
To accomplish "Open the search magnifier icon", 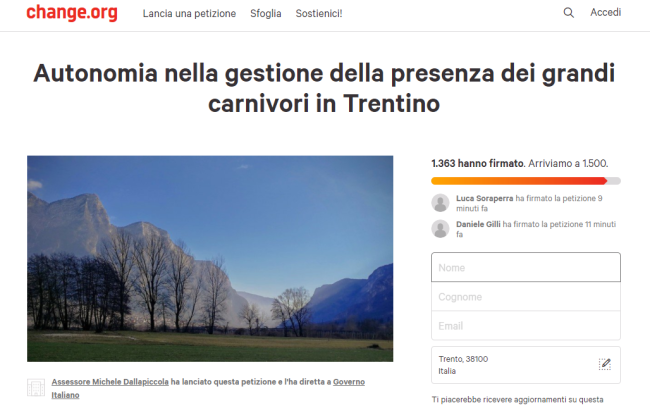I will 569,13.
